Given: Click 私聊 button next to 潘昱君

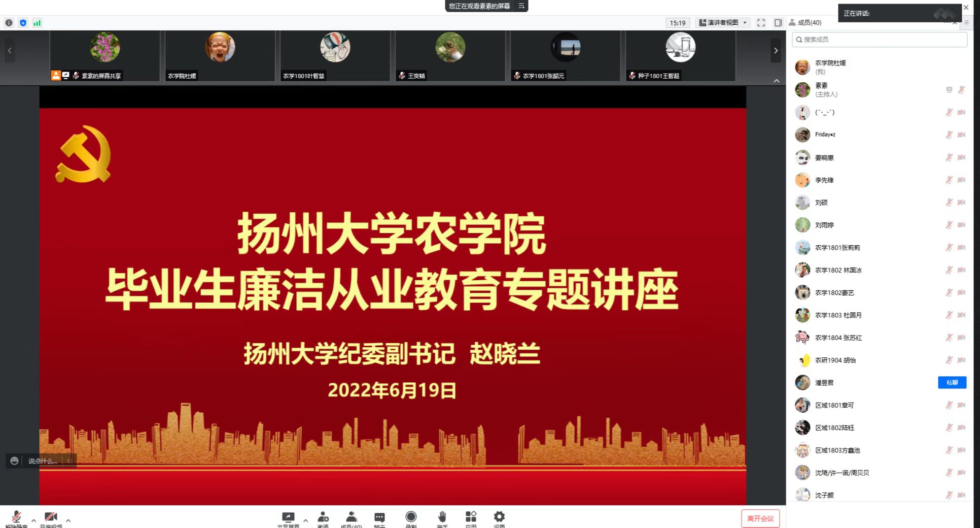Looking at the screenshot, I should pos(952,382).
